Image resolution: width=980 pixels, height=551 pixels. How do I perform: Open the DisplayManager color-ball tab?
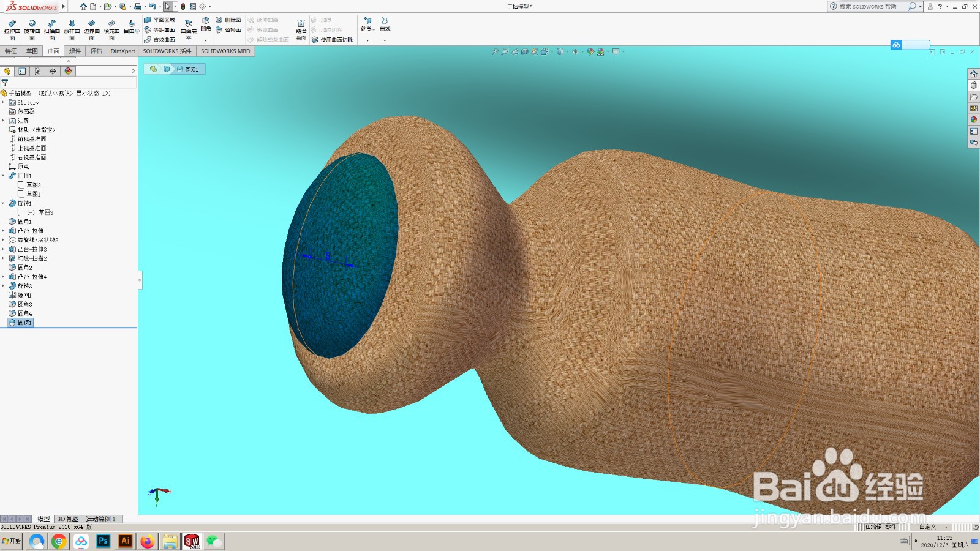pos(68,71)
